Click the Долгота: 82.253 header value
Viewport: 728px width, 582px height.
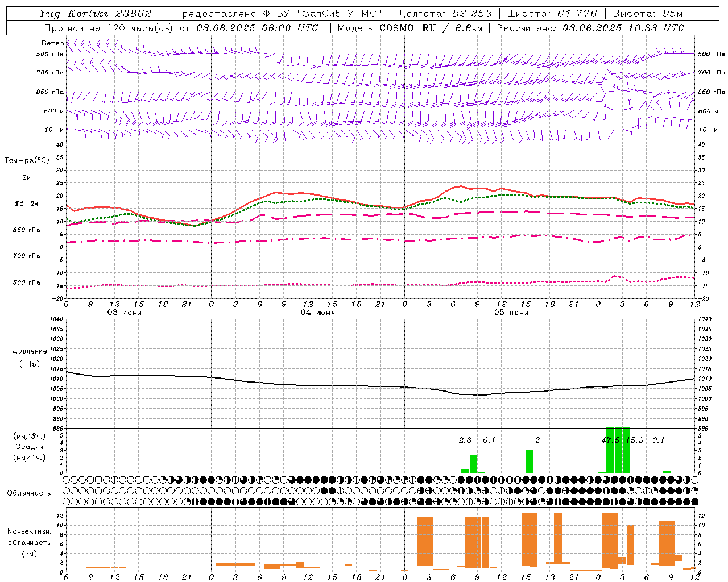point(444,14)
